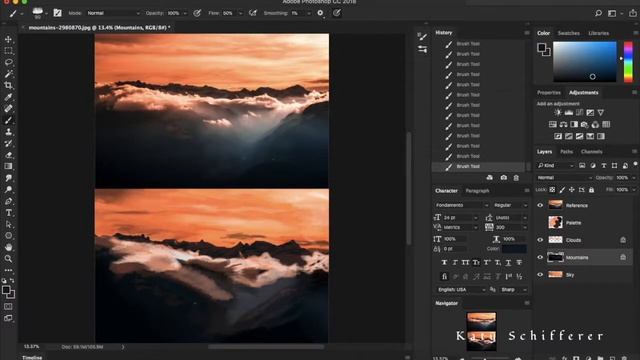
Task: Select the Dodge tool
Action: 8,189
